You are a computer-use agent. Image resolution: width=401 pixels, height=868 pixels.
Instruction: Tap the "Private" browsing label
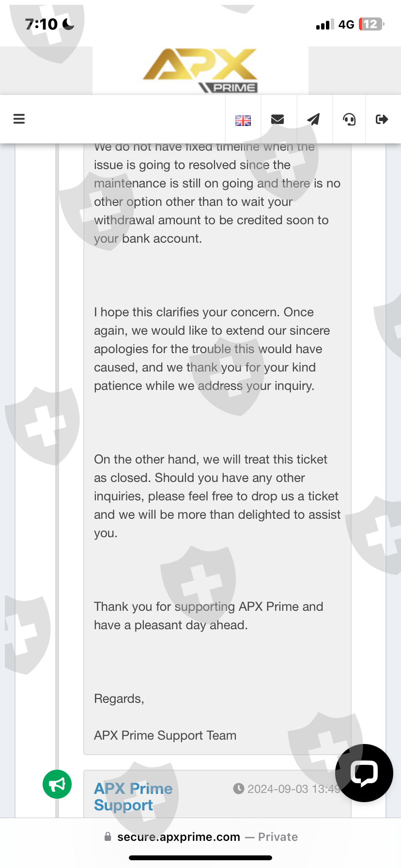coord(278,837)
